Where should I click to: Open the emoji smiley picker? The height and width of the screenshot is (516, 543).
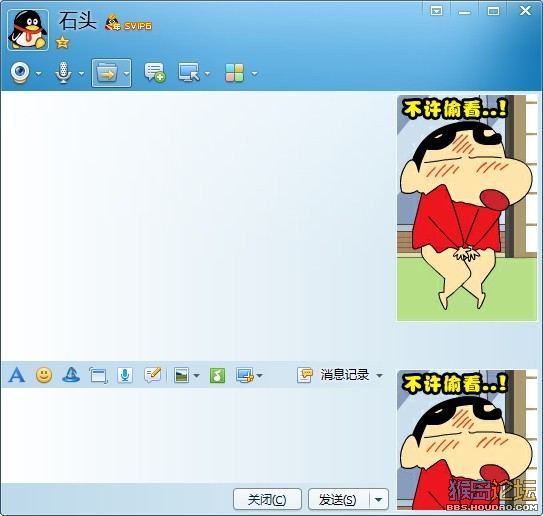click(x=44, y=375)
